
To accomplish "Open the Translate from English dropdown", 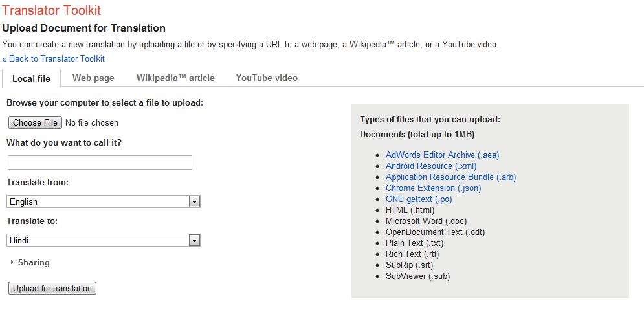I will 104,201.
